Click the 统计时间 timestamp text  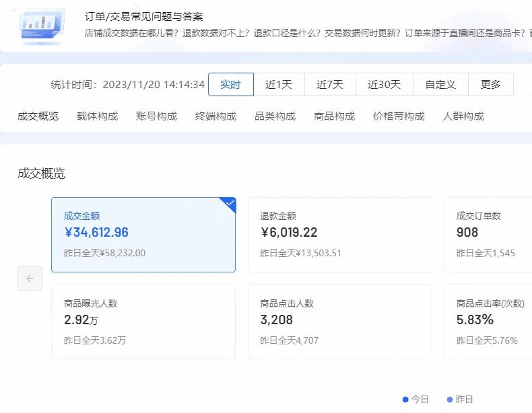[127, 84]
